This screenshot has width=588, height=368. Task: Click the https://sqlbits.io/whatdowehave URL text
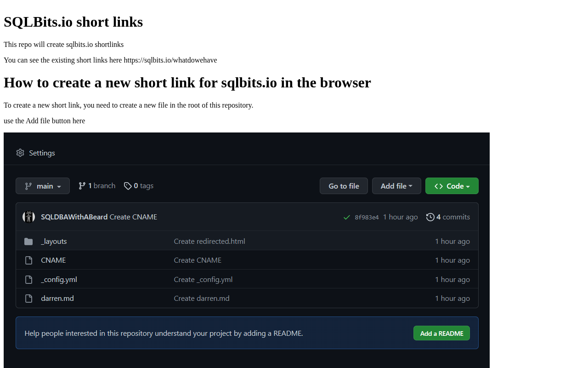tap(170, 60)
